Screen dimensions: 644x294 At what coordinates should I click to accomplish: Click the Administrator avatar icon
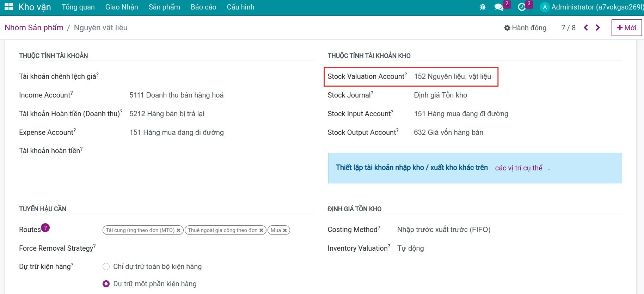tap(545, 7)
